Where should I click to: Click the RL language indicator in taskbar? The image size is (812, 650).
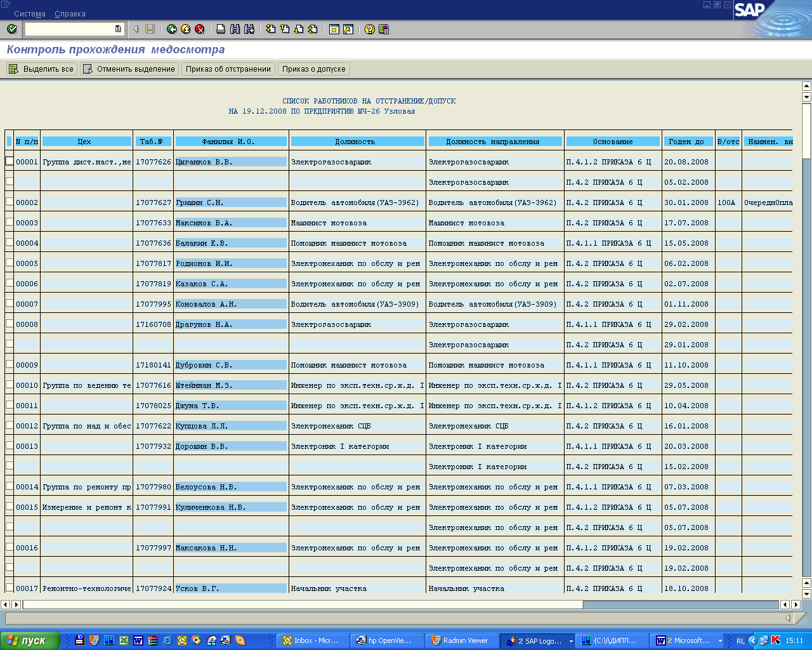click(740, 641)
